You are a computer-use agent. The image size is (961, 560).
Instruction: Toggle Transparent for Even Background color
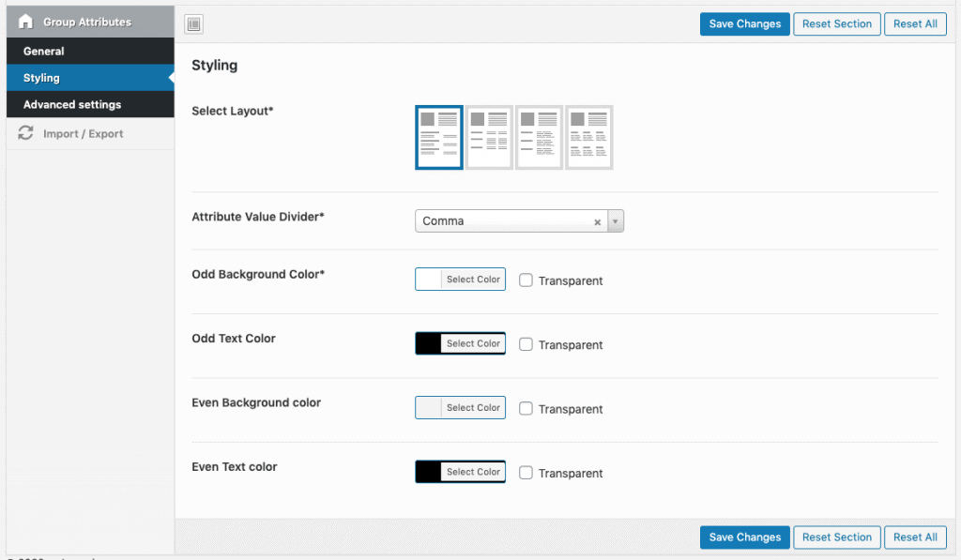526,408
